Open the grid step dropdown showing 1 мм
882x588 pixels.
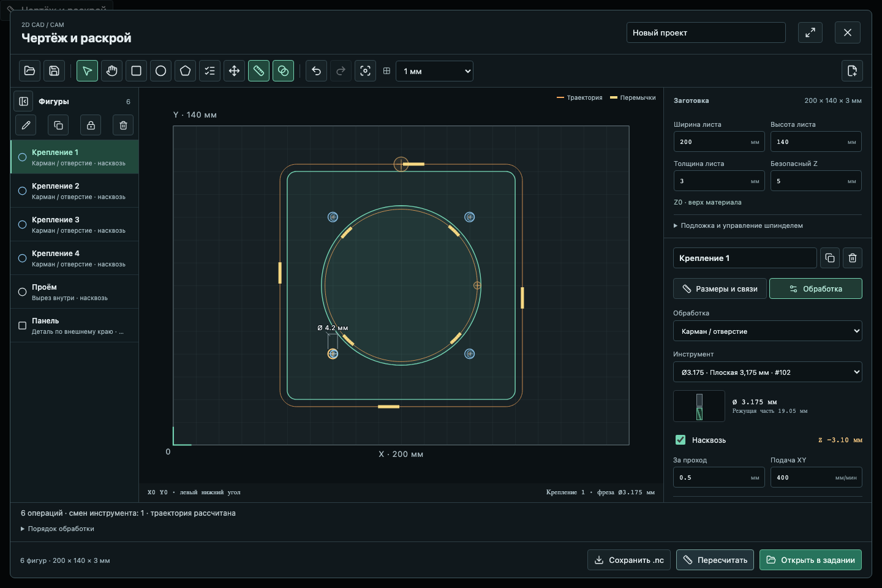(x=434, y=71)
